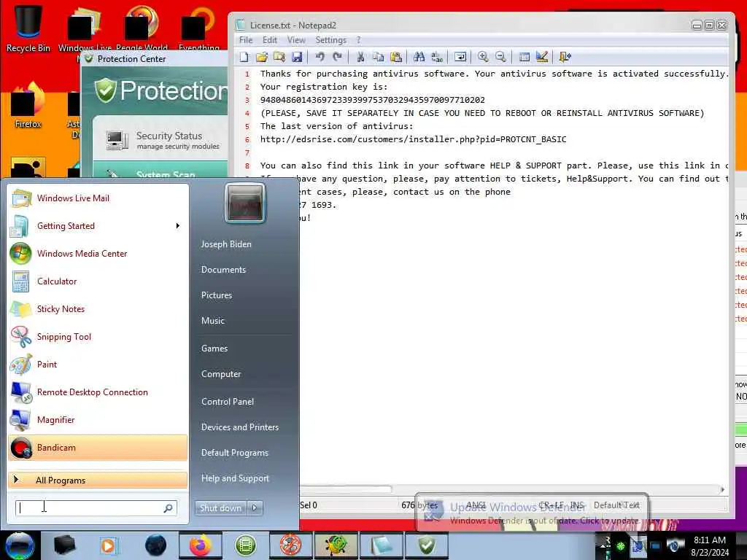Click the Redo arrow in toolbar
Image resolution: width=747 pixels, height=560 pixels.
tap(337, 57)
